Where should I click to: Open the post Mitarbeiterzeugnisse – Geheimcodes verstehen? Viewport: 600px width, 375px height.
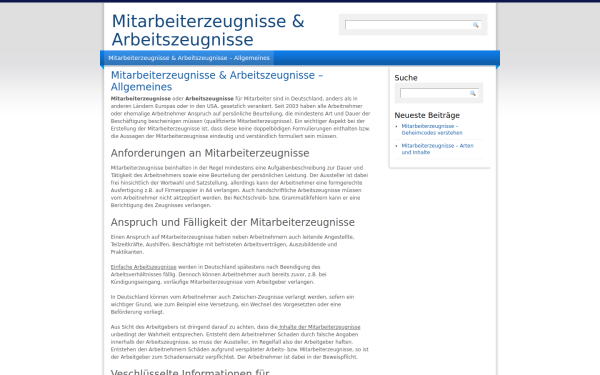432,129
